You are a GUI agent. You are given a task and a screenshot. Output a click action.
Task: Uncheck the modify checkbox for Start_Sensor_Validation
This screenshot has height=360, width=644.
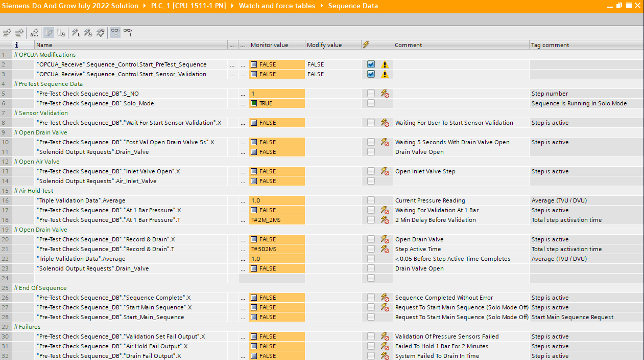pyautogui.click(x=370, y=74)
